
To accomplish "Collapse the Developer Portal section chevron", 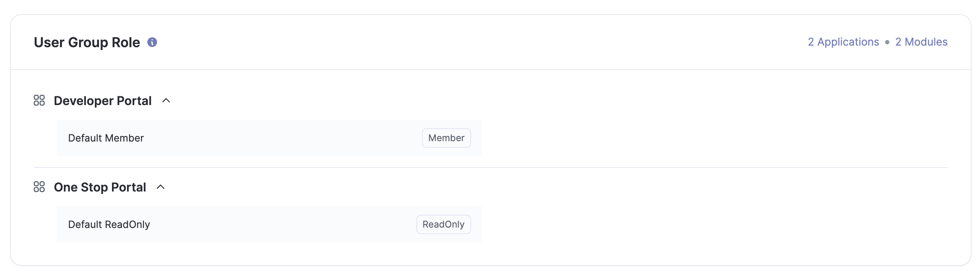I will 166,101.
